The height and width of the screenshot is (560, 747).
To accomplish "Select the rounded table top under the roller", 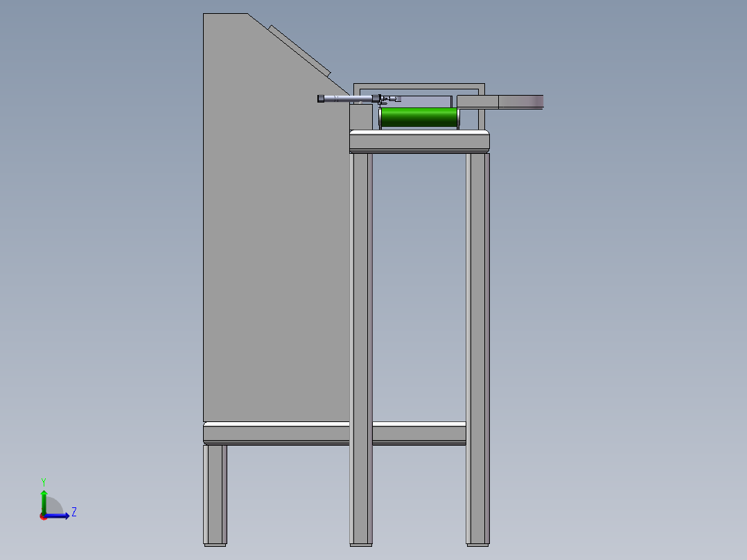I will click(x=419, y=141).
